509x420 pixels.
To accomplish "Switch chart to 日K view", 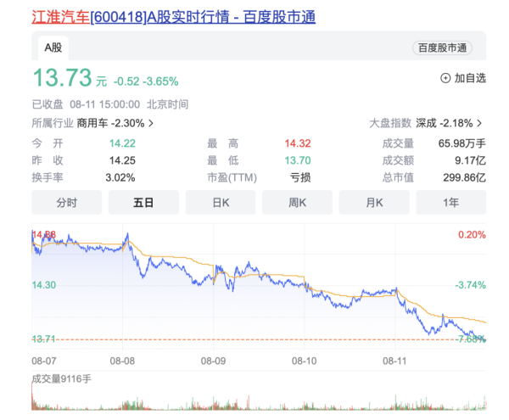I will point(221,203).
